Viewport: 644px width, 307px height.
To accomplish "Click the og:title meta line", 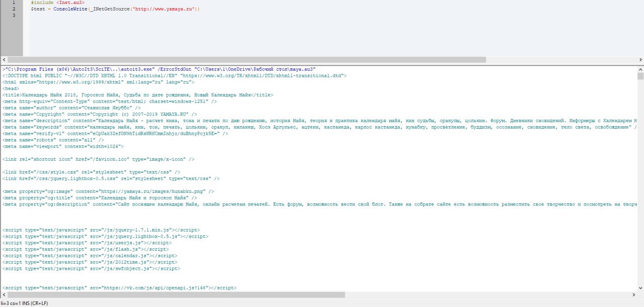I will click(100, 198).
